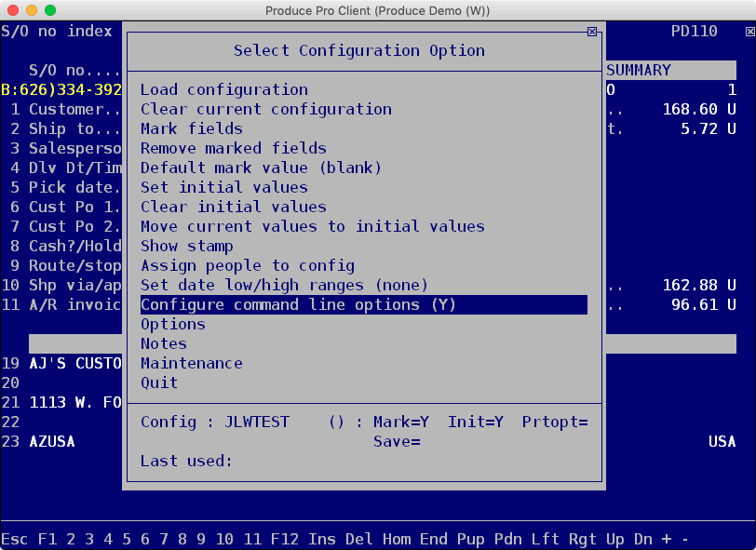
Task: Click the Prtopt= status value
Action: (555, 423)
